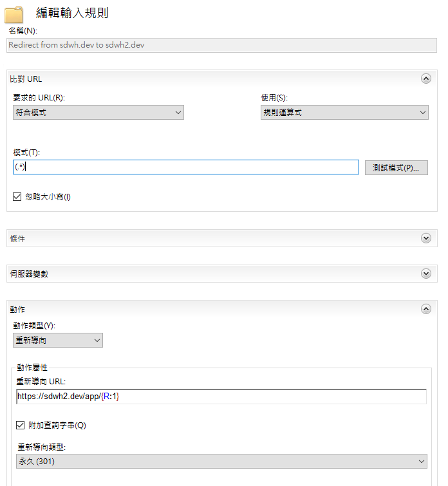Click the 伺服器變數 section header title
Screen dimensions: 448x486
tap(29, 274)
